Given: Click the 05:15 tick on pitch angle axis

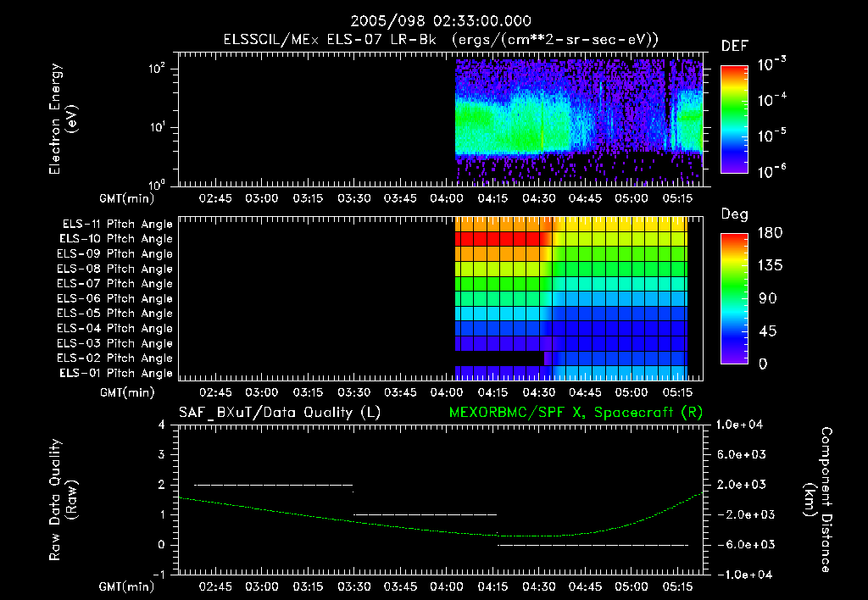Looking at the screenshot, I should tap(677, 392).
